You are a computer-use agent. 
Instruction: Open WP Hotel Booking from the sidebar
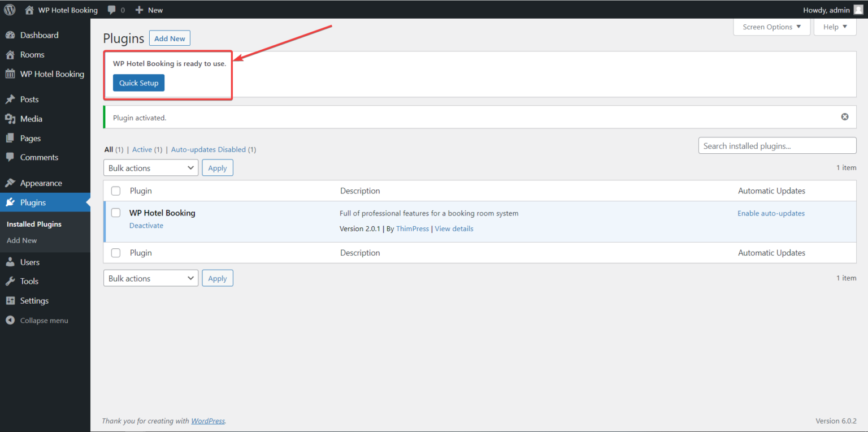click(x=51, y=74)
